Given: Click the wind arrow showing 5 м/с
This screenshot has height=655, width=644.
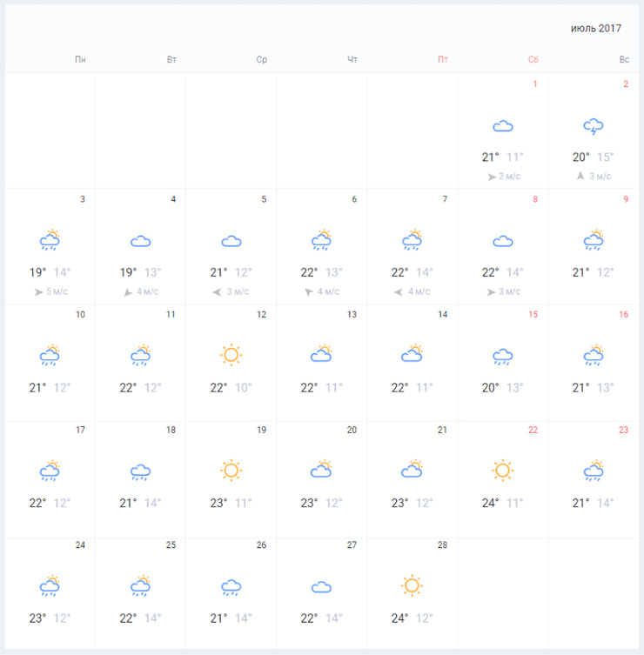Looking at the screenshot, I should (38, 292).
